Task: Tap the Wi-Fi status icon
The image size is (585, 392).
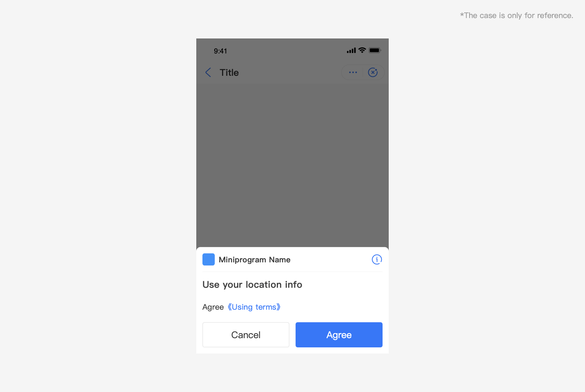Action: coord(362,50)
